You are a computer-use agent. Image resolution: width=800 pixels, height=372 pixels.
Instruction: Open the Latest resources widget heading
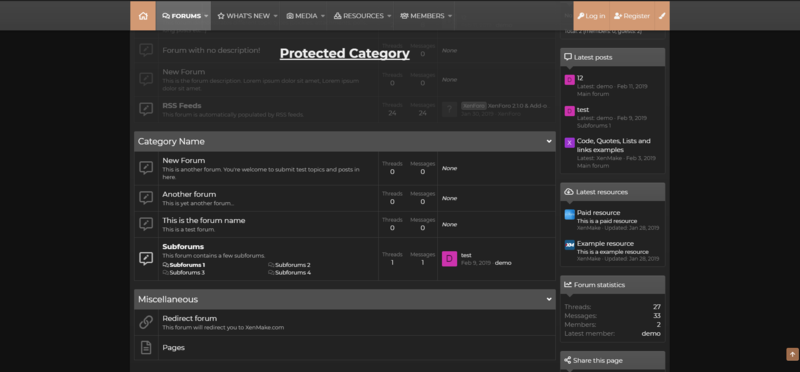click(602, 192)
